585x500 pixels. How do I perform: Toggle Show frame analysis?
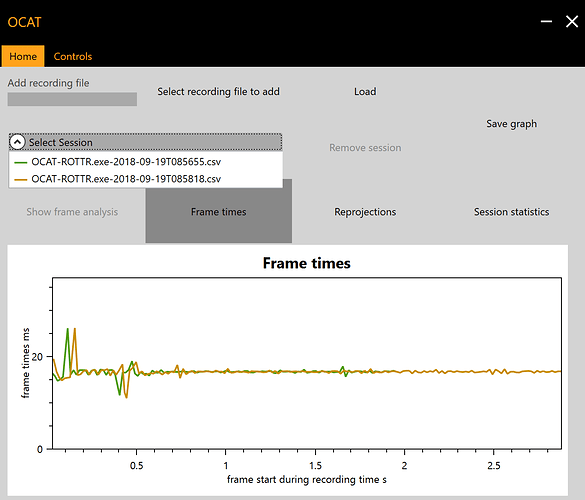pyautogui.click(x=72, y=212)
